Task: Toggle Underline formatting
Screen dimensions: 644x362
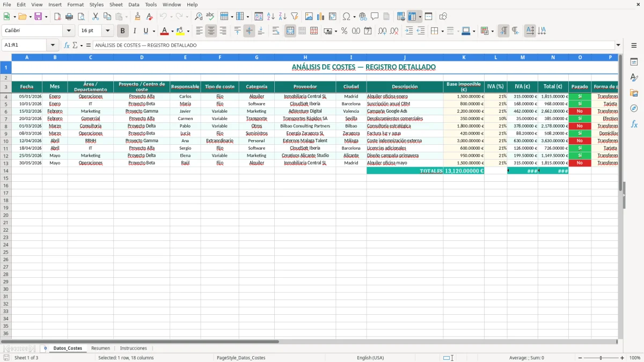Action: click(145, 31)
